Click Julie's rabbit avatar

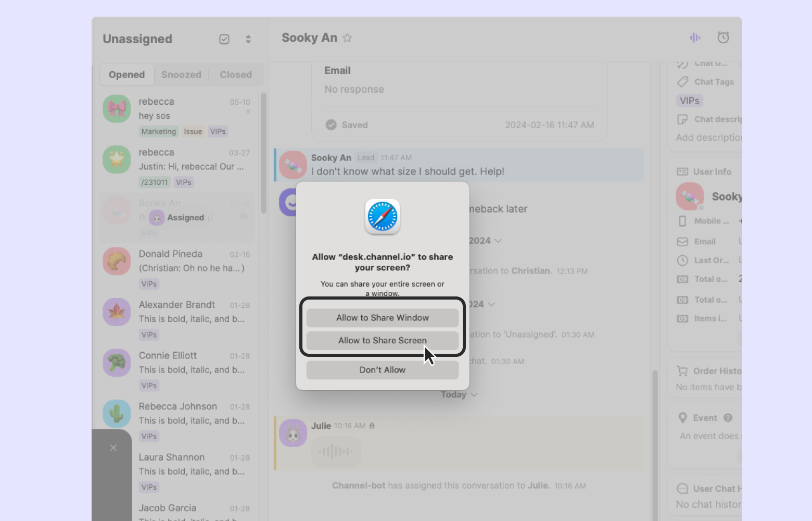pos(293,433)
